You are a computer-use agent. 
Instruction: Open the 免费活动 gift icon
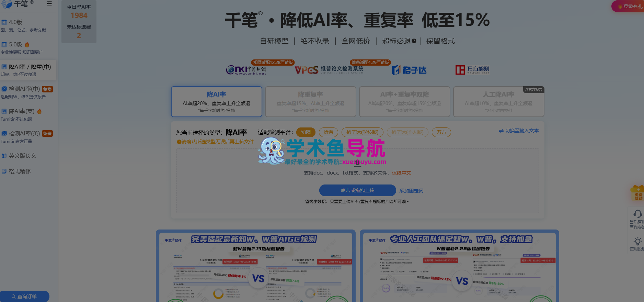(x=637, y=193)
